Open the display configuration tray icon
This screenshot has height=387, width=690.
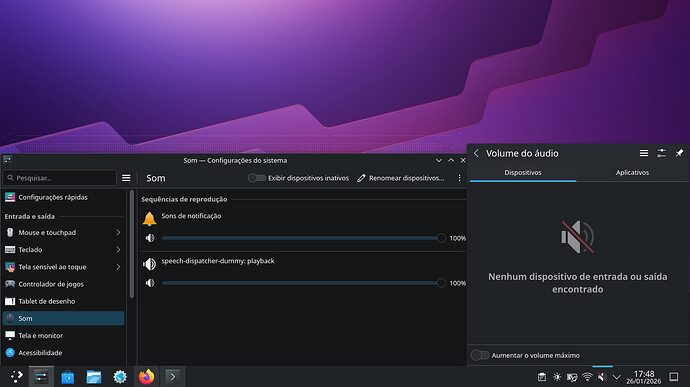572,377
